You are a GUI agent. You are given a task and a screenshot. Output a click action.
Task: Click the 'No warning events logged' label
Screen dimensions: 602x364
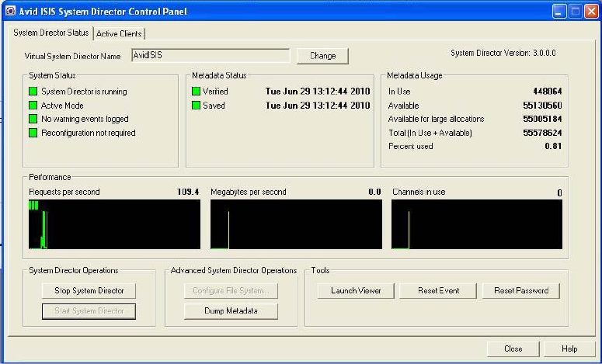point(85,119)
